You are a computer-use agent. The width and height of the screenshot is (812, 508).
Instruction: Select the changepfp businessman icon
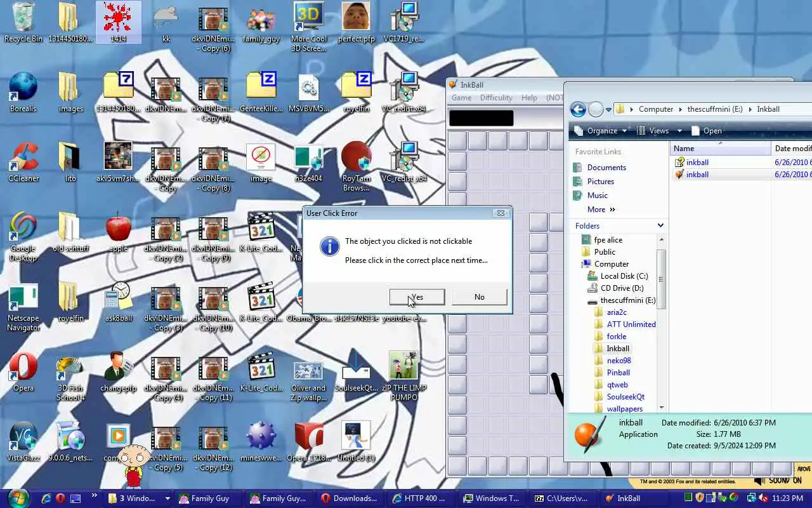pyautogui.click(x=118, y=371)
